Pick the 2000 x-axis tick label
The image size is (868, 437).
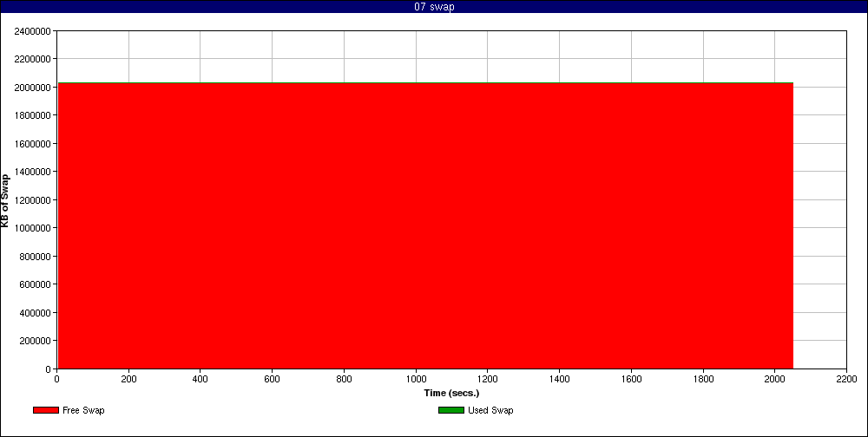(774, 379)
